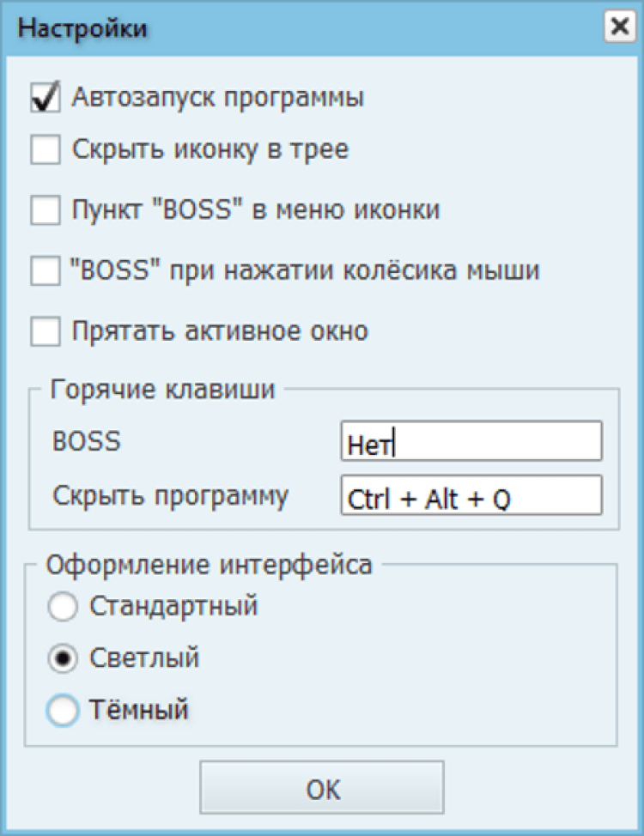
Task: Close the Настройки dialog with X
Action: [618, 28]
